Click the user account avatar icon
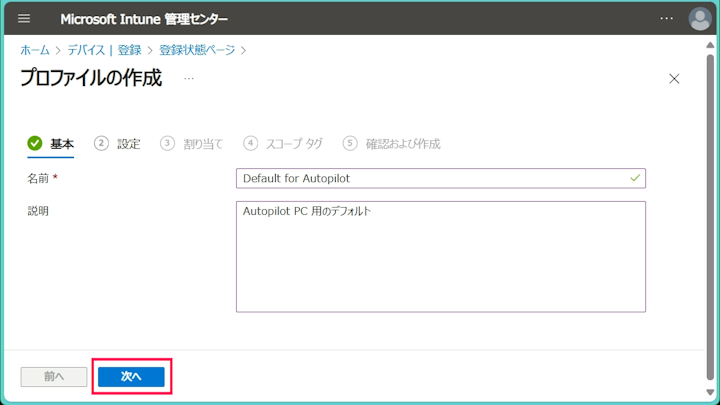The height and width of the screenshot is (405, 720). [700, 19]
